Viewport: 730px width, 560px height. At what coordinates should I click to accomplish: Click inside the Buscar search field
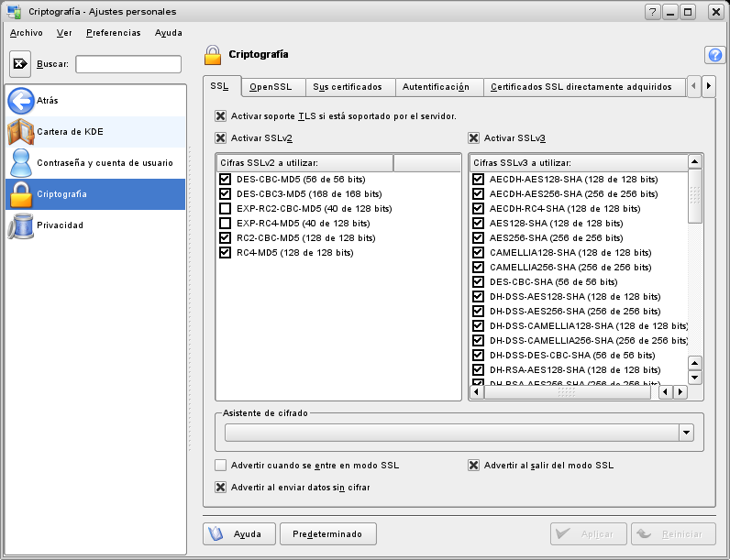pos(128,64)
